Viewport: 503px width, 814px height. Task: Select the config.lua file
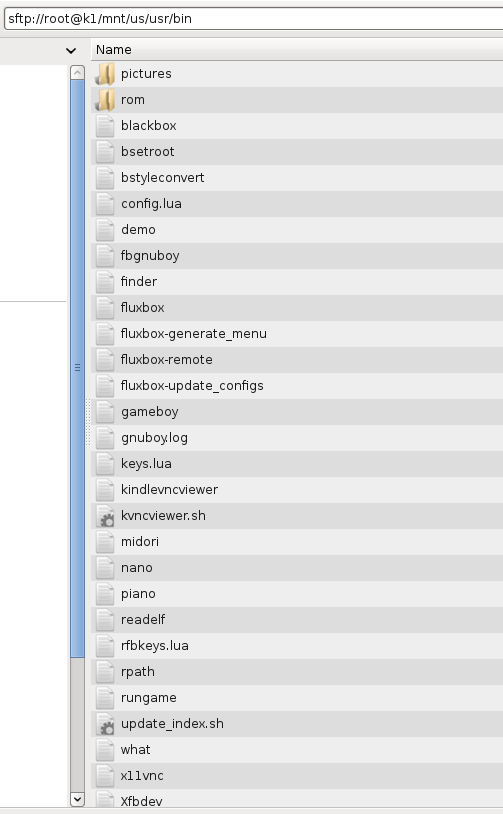coord(297,204)
